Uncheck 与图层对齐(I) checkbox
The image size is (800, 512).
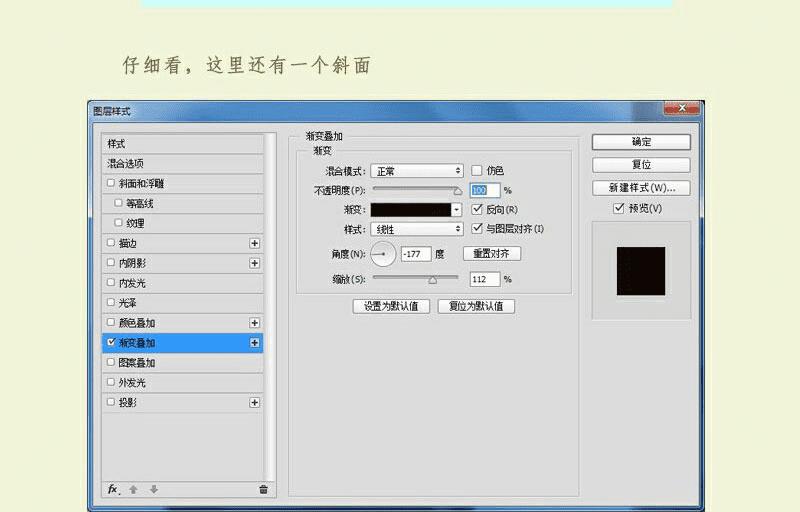tap(477, 228)
